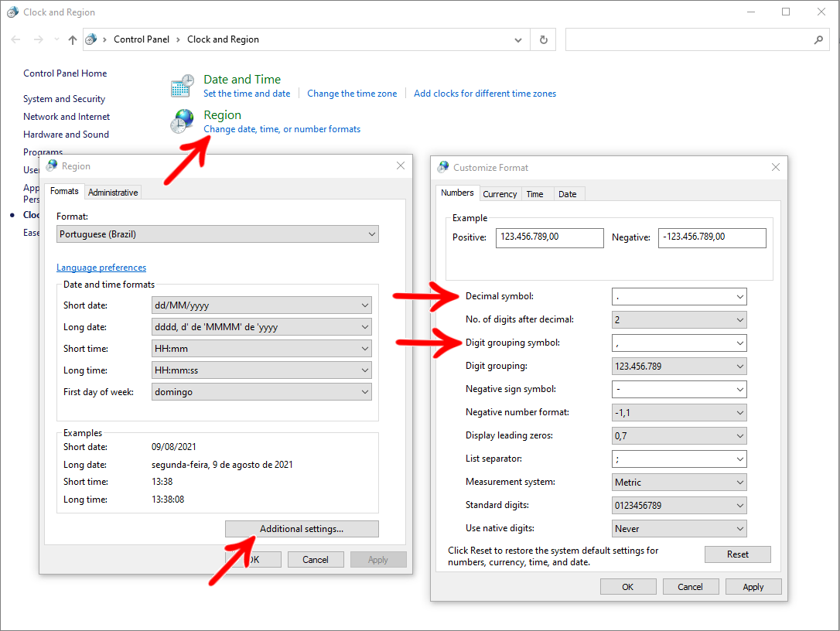Viewport: 840px width, 631px height.
Task: Click the Date and Time icon
Action: [x=182, y=87]
